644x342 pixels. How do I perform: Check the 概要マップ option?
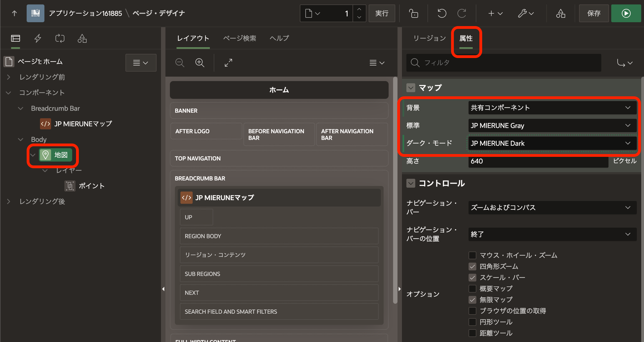point(472,288)
